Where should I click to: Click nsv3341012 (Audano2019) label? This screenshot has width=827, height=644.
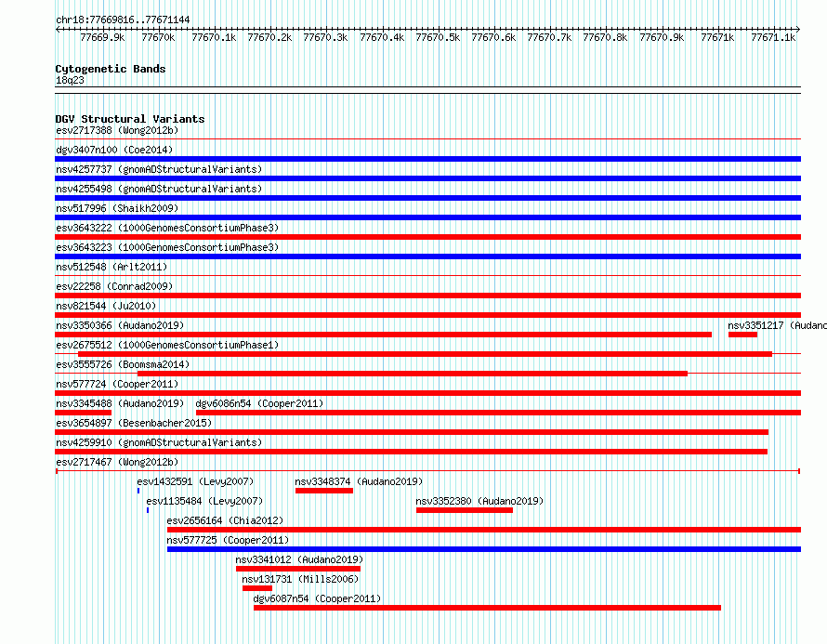(x=299, y=559)
